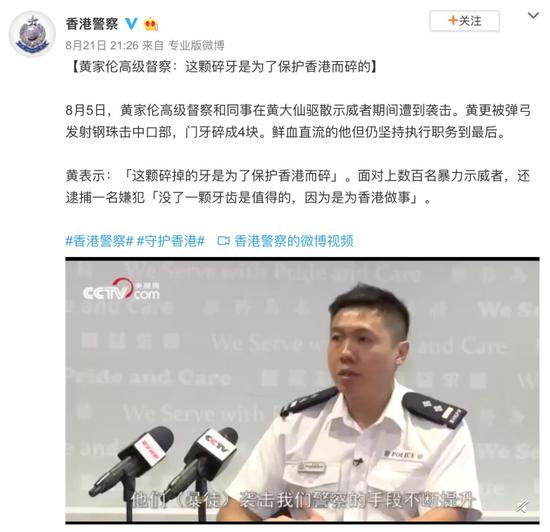Click the crown membership icon
Image resolution: width=550 pixels, height=532 pixels.
[151, 23]
